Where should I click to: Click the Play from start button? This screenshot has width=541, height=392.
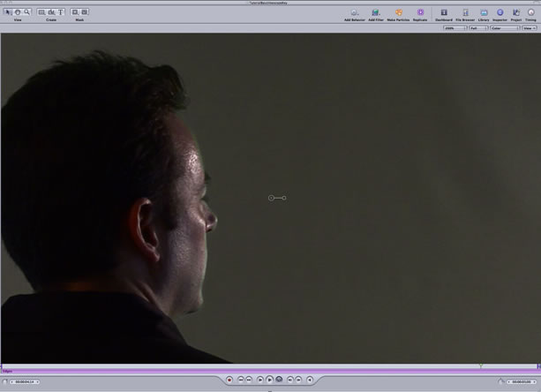click(260, 380)
